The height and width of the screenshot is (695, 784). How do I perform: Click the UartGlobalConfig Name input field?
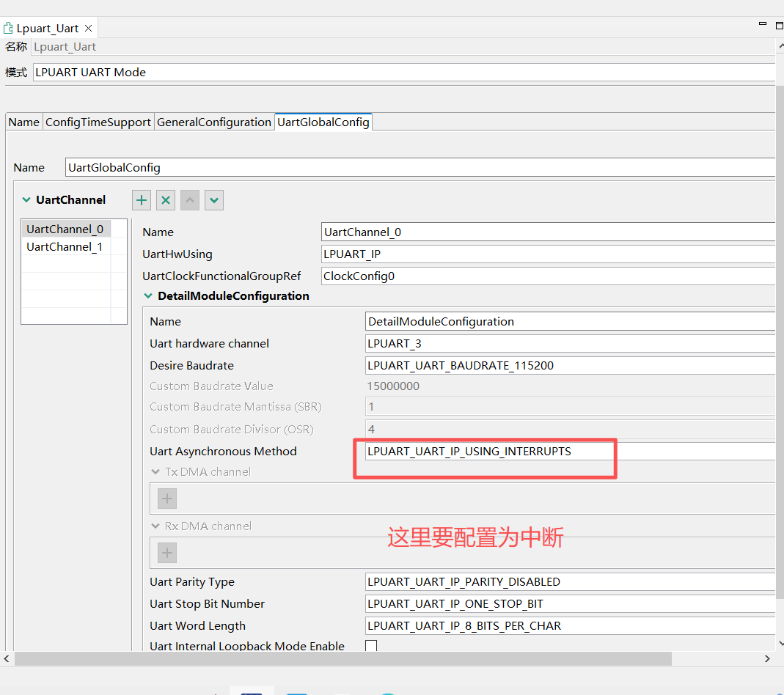pos(420,167)
